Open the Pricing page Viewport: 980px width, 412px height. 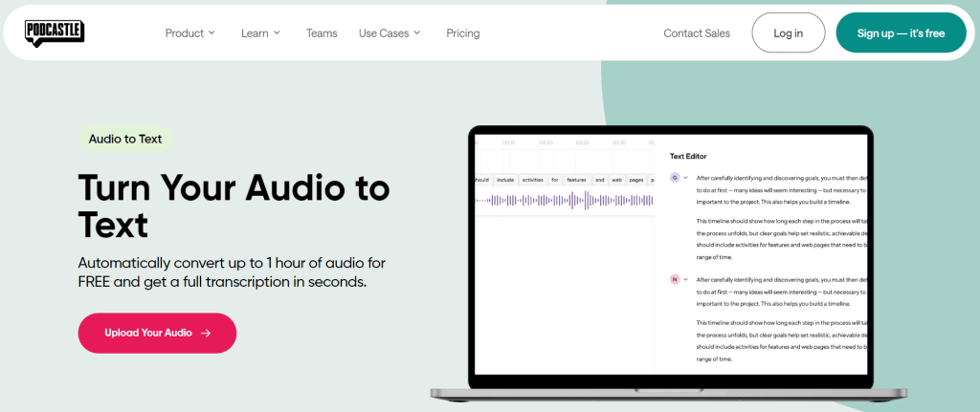(x=463, y=33)
